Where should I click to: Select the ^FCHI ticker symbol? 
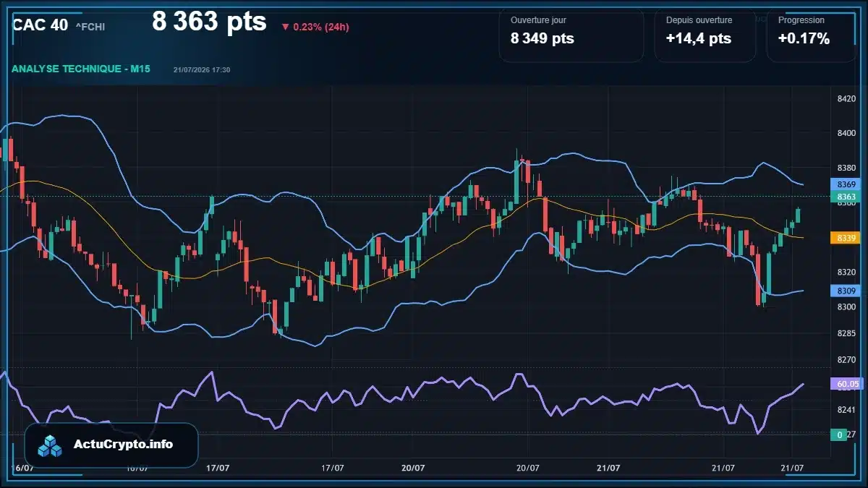[90, 27]
